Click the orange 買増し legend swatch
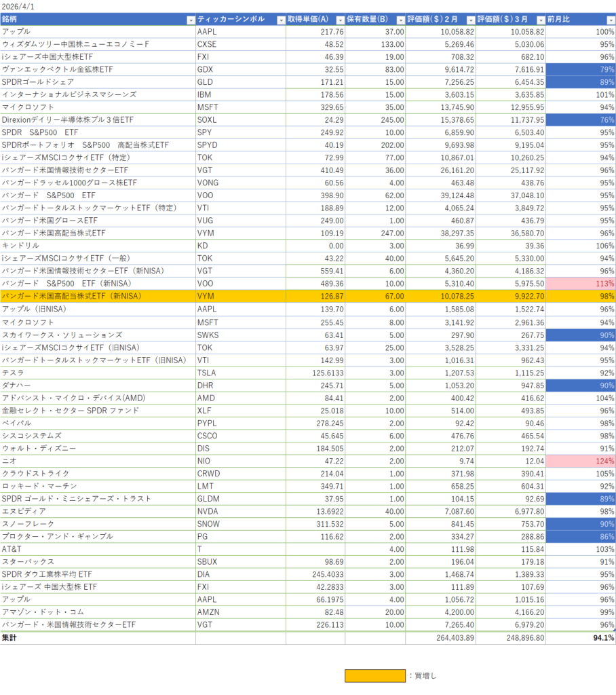The width and height of the screenshot is (616, 695). click(x=374, y=675)
